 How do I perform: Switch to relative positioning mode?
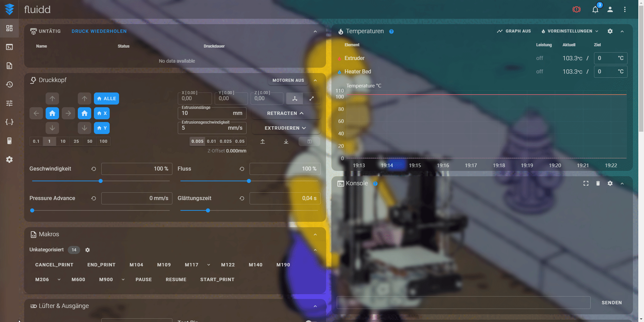click(x=312, y=99)
